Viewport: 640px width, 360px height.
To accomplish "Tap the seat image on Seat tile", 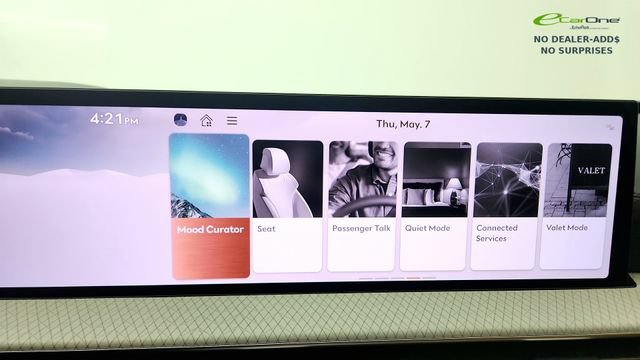I will point(287,179).
